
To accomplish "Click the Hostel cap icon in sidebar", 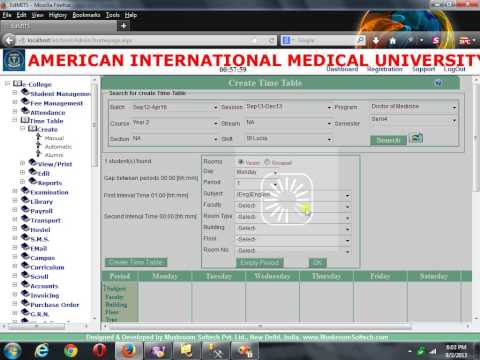I will click(x=25, y=228).
